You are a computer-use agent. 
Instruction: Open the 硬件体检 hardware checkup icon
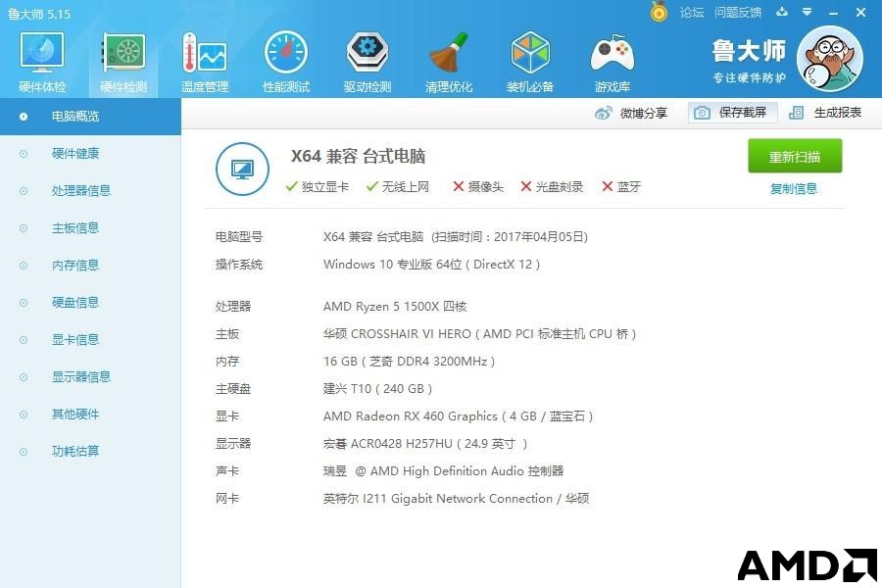point(42,63)
